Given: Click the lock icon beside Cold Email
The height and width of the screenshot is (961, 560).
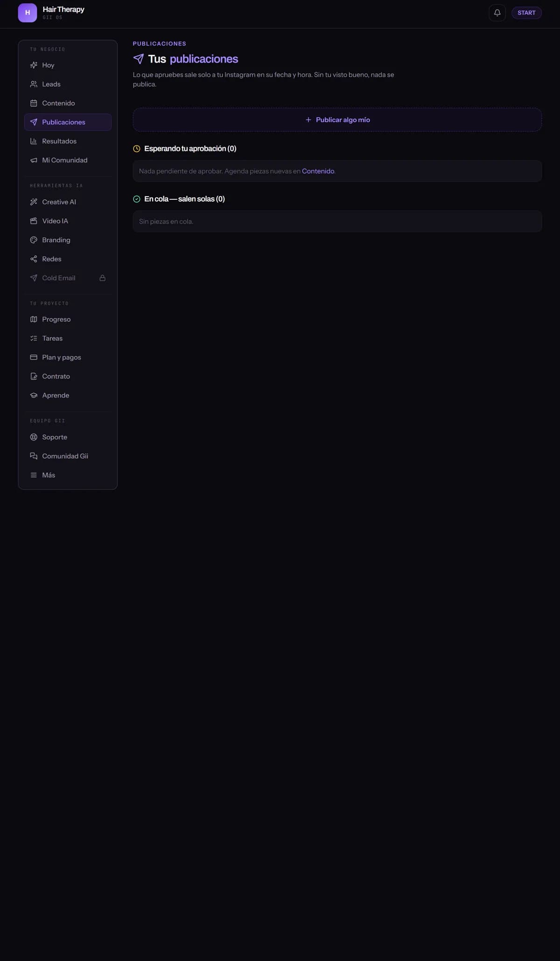Looking at the screenshot, I should pyautogui.click(x=102, y=278).
